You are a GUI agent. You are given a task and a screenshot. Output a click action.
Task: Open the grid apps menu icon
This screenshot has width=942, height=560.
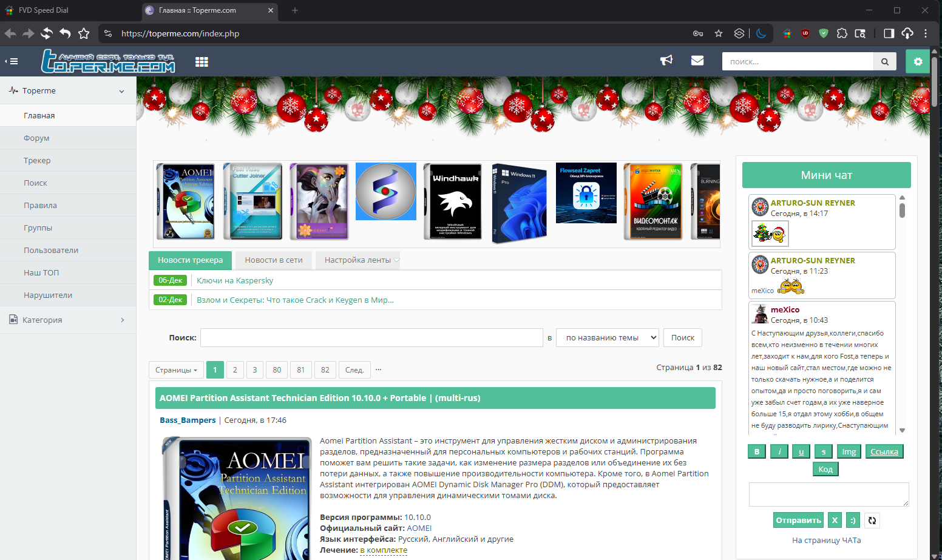pos(202,61)
